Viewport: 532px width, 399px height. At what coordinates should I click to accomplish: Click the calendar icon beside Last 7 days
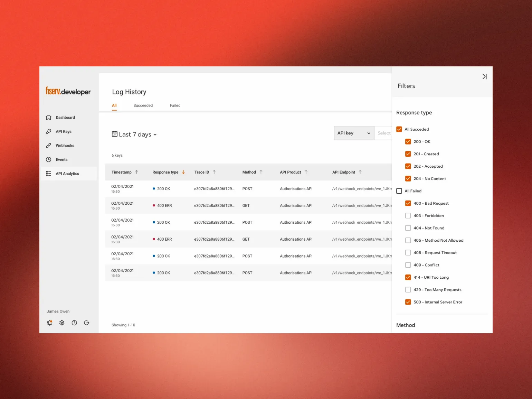point(114,134)
